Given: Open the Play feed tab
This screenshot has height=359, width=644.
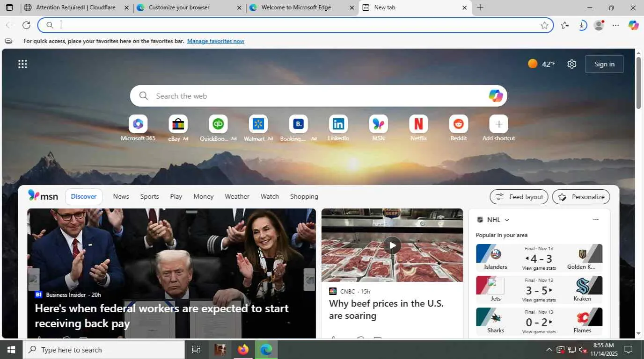Looking at the screenshot, I should 176,196.
